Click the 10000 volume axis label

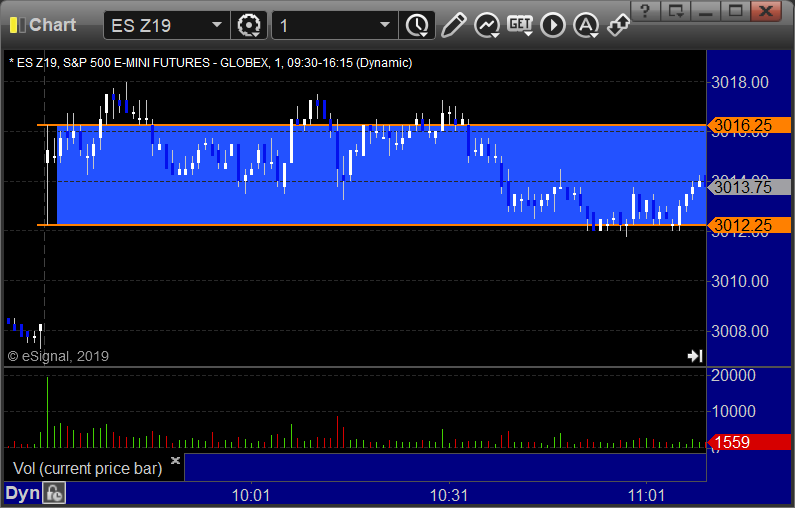(733, 411)
